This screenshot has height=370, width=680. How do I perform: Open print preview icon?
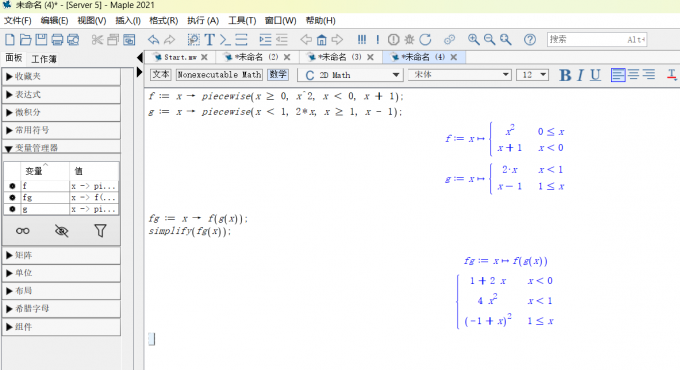pyautogui.click(x=73, y=40)
